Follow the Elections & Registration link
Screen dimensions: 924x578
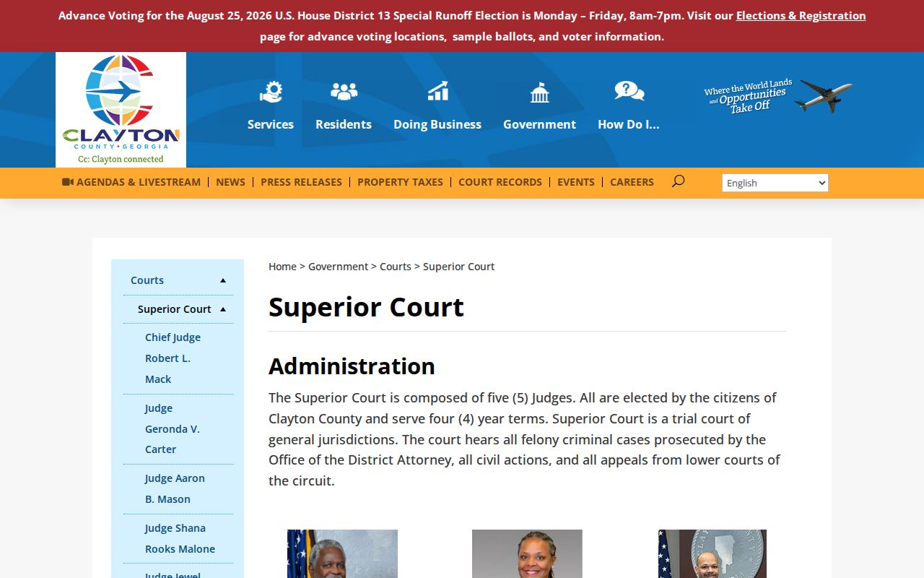[801, 15]
